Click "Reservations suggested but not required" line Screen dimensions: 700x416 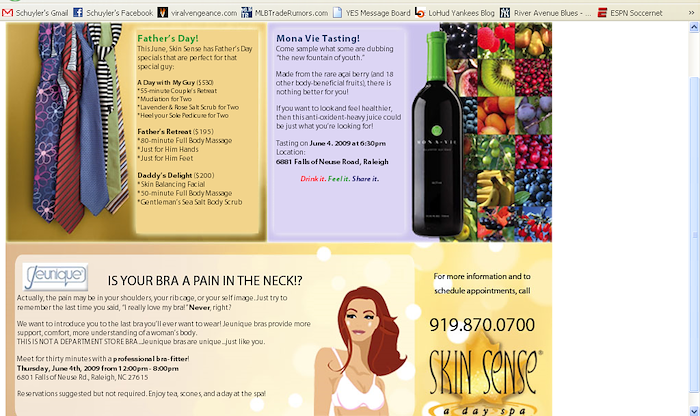pyautogui.click(x=142, y=394)
